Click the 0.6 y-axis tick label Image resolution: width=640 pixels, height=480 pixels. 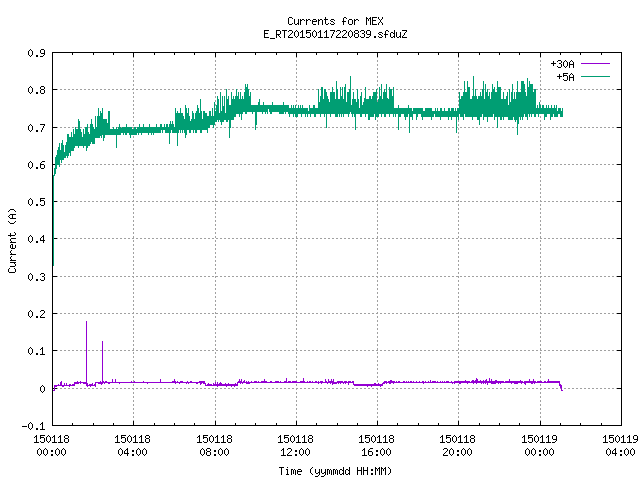tap(36, 165)
